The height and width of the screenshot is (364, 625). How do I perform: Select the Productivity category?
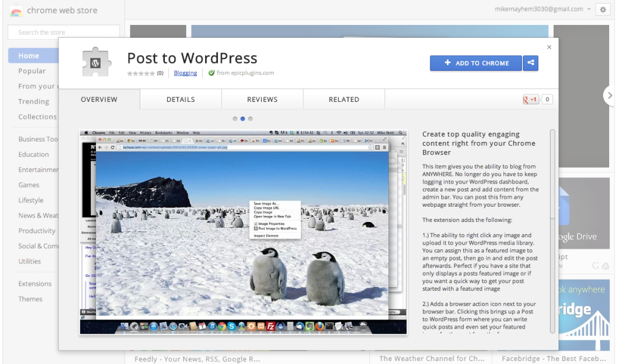tap(37, 230)
